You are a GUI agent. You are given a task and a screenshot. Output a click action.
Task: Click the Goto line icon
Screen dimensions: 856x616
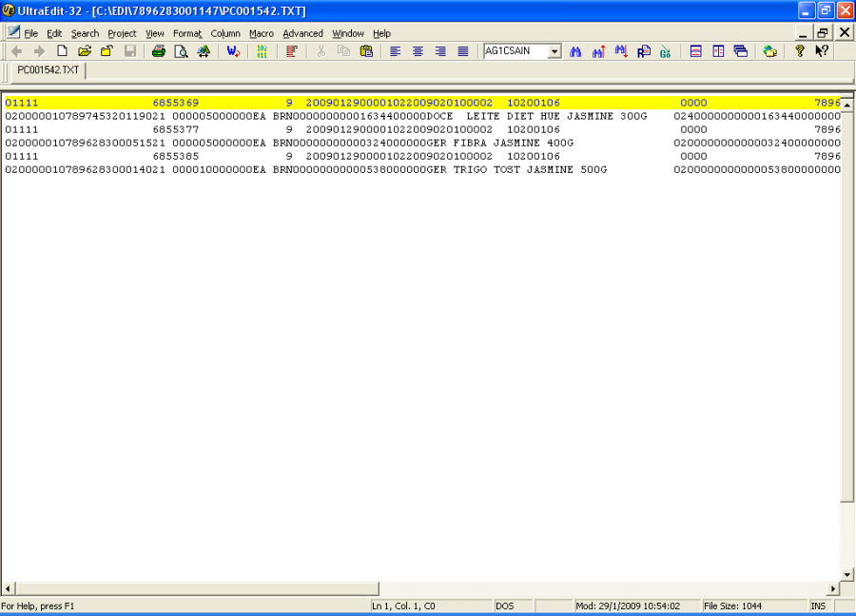pyautogui.click(x=666, y=51)
